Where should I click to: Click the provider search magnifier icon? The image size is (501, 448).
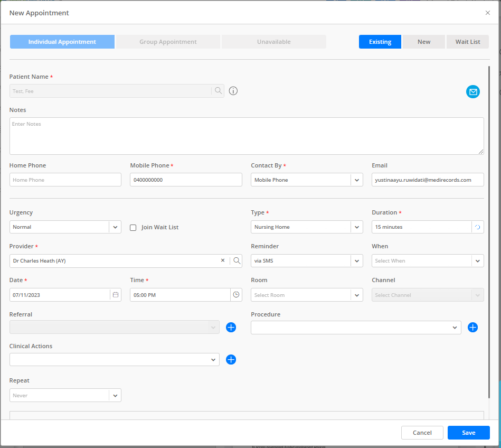point(237,260)
